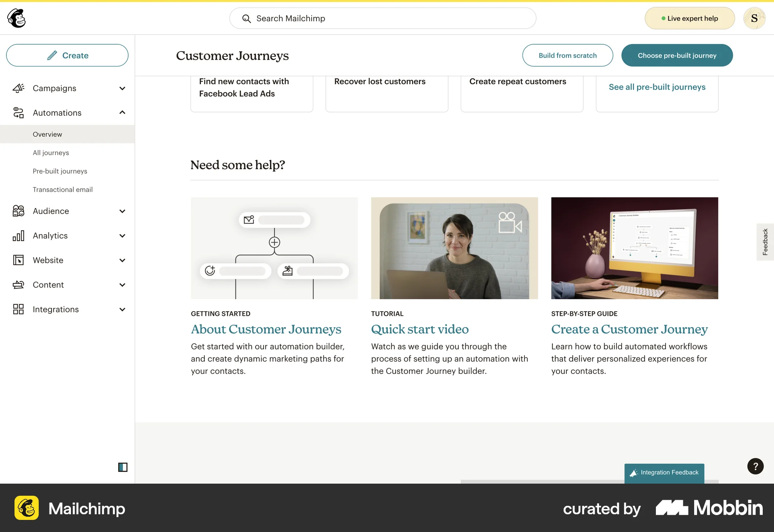Open Analytics via the bar-chart icon

click(x=18, y=235)
